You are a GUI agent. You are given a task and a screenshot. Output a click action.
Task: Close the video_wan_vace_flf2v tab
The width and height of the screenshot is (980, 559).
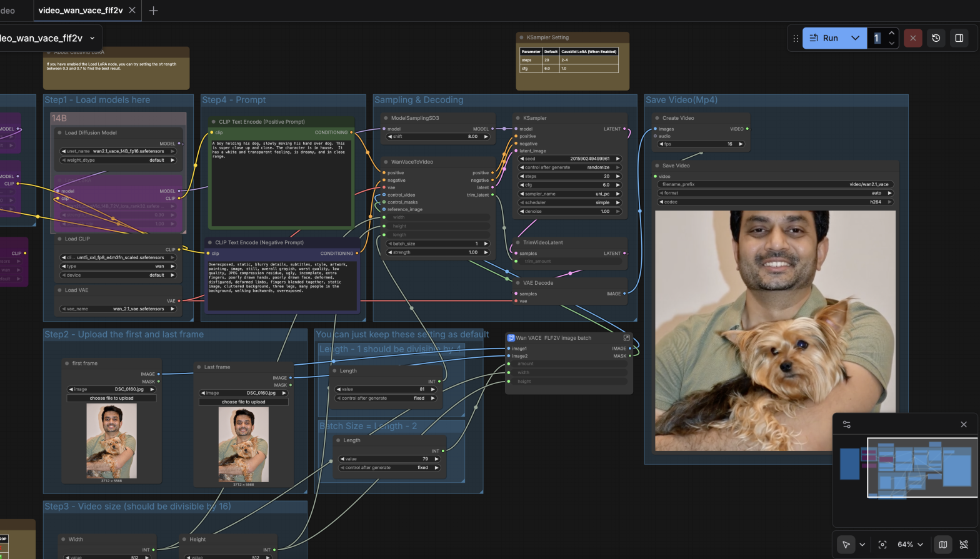tap(132, 10)
